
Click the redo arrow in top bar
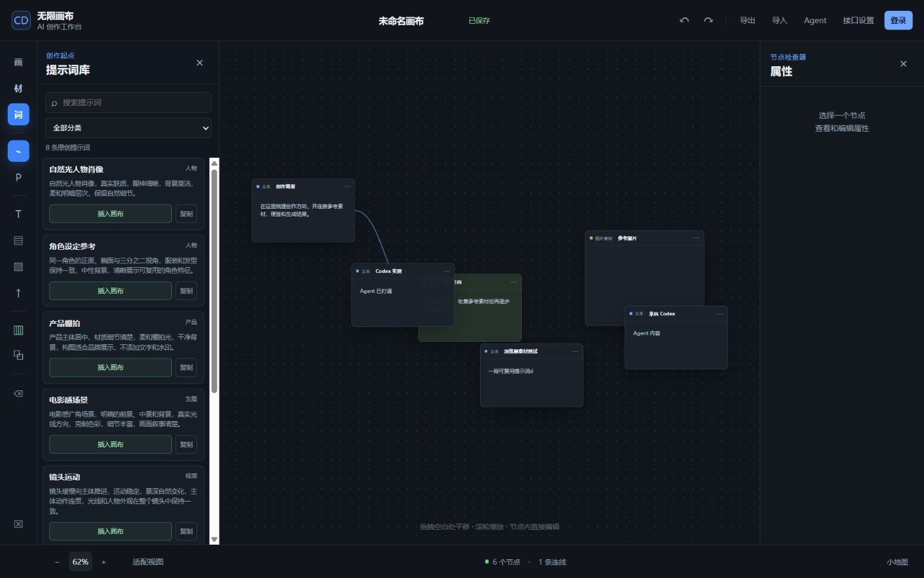coord(708,21)
